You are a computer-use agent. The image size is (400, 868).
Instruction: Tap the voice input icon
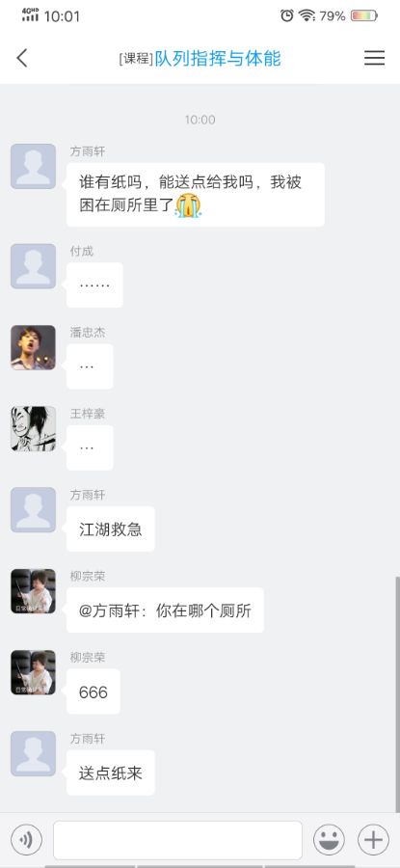(x=26, y=840)
